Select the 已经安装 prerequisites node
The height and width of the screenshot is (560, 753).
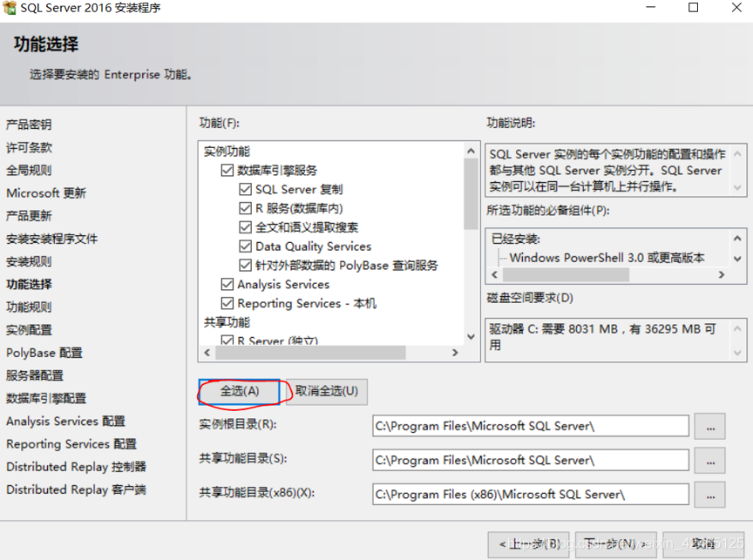516,239
